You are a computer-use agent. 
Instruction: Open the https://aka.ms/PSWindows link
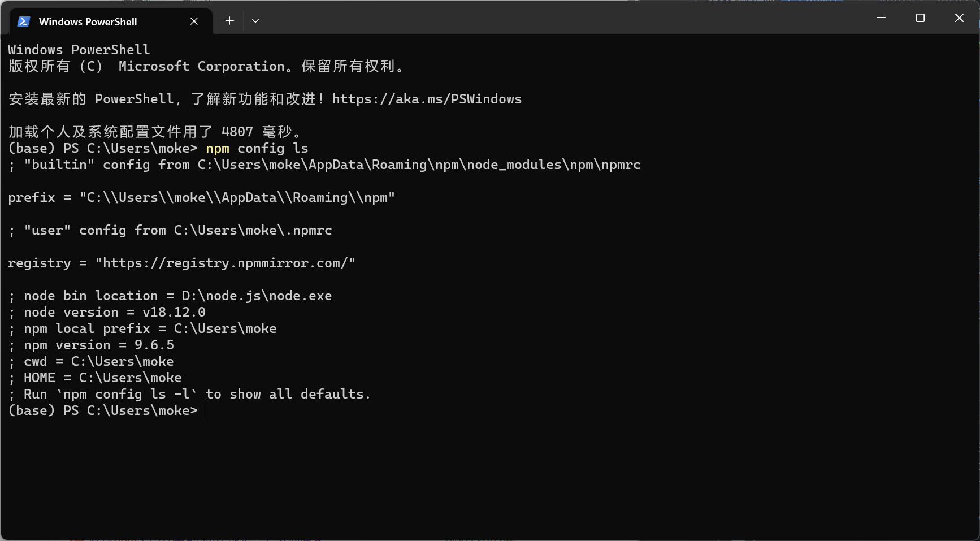click(x=427, y=99)
